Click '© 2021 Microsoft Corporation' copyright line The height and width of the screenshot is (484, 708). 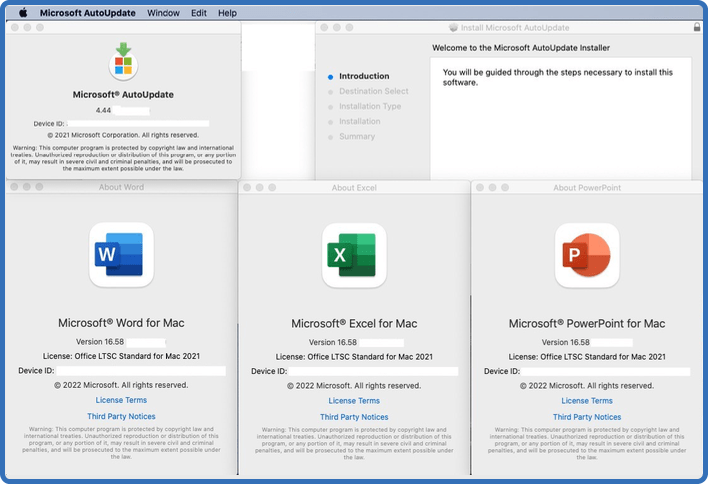(123, 135)
